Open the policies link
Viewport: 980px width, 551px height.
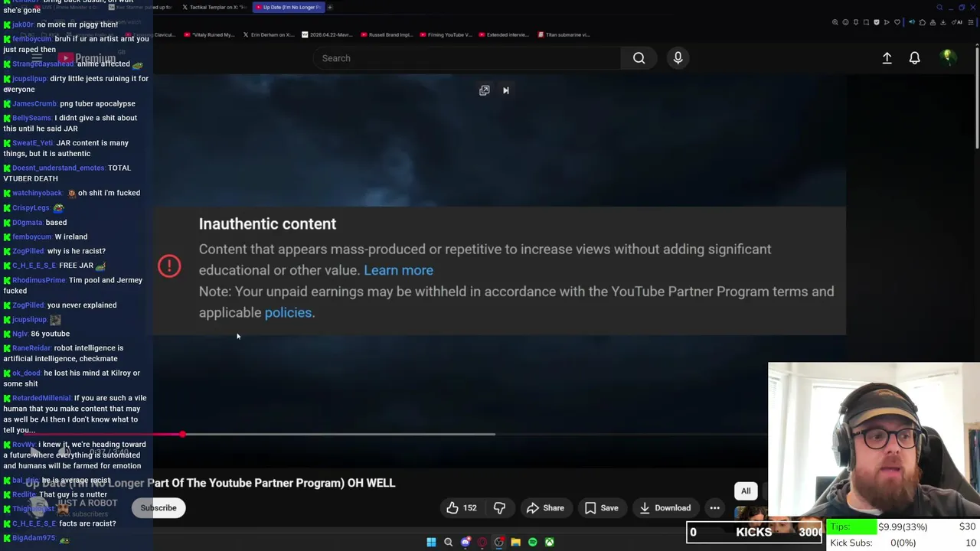288,312
